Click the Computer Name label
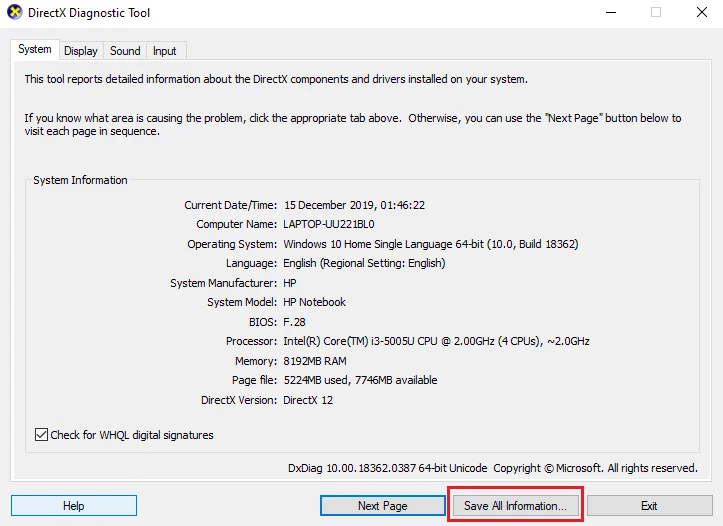Viewport: 723px width, 526px height. (237, 225)
